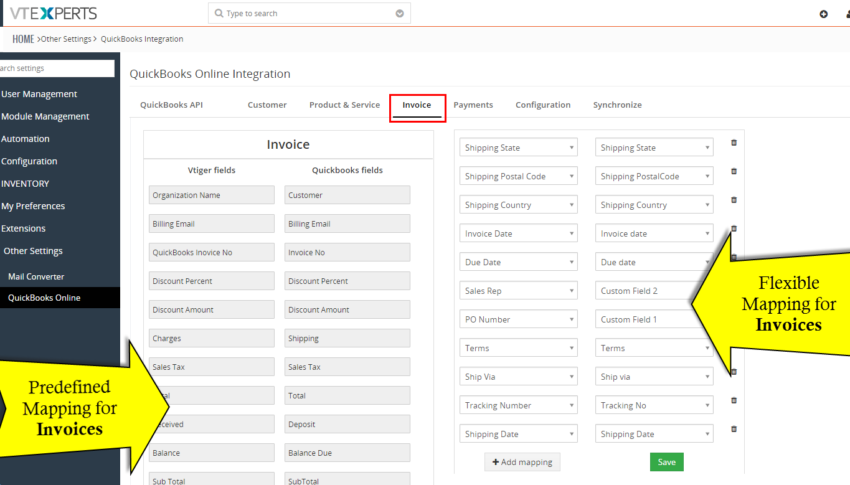Click the search magnifier icon
Image resolution: width=850 pixels, height=485 pixels.
coord(218,13)
